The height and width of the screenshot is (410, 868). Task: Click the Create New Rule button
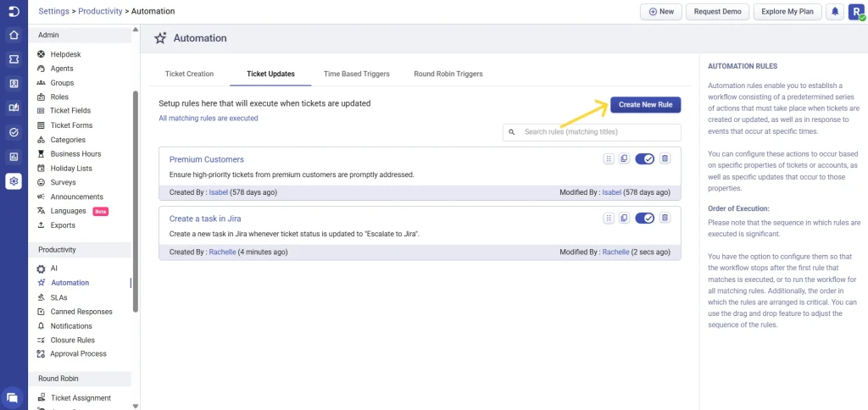tap(645, 104)
